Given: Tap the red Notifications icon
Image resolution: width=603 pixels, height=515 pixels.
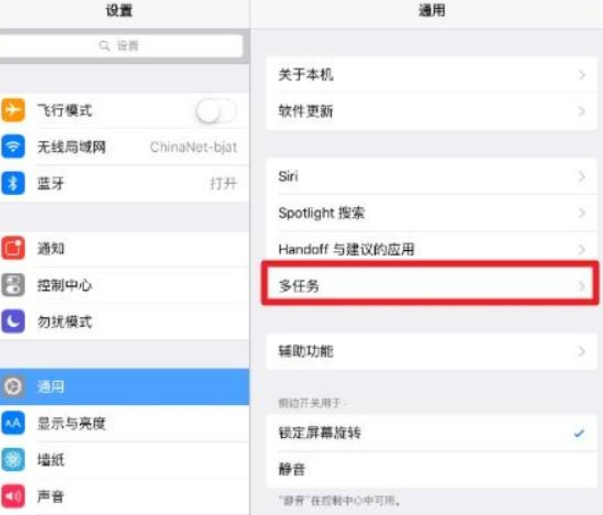Looking at the screenshot, I should coord(13,248).
